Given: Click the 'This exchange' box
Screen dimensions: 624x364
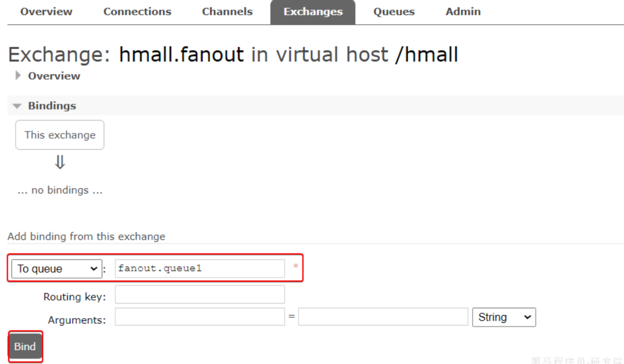Looking at the screenshot, I should [59, 135].
